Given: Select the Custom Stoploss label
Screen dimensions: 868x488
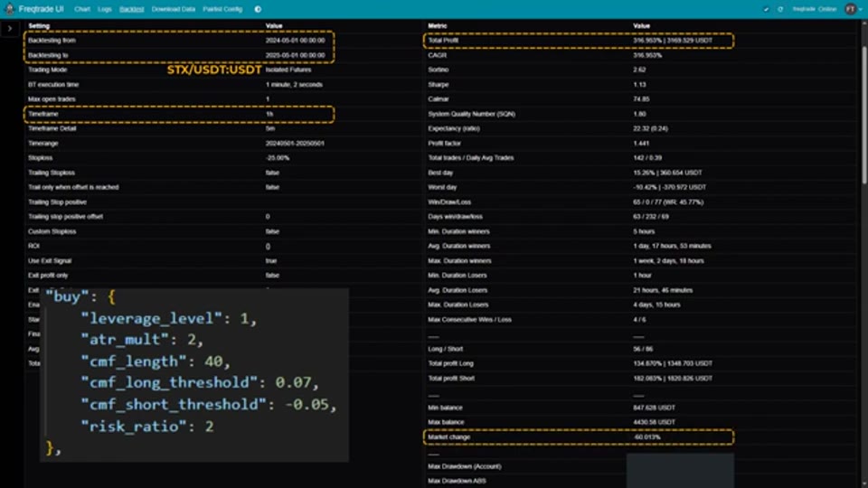Looking at the screenshot, I should (x=52, y=231).
